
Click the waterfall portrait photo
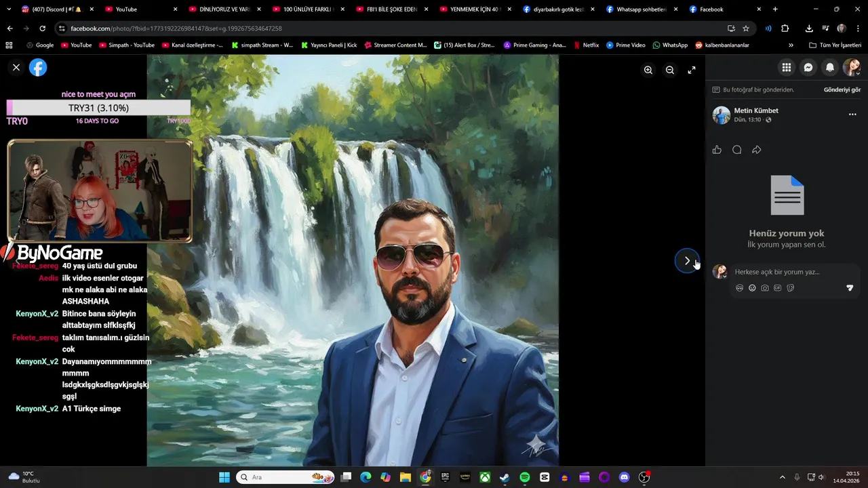tap(353, 260)
